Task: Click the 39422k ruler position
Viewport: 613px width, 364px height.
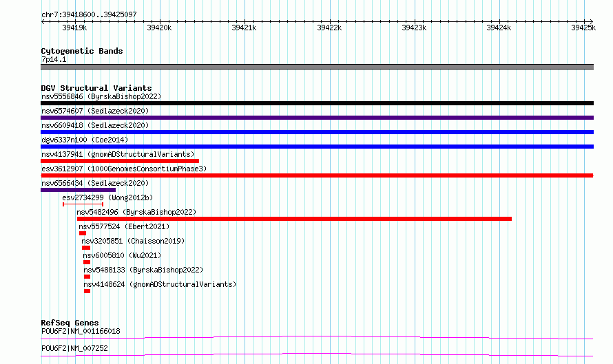Action: (x=329, y=28)
